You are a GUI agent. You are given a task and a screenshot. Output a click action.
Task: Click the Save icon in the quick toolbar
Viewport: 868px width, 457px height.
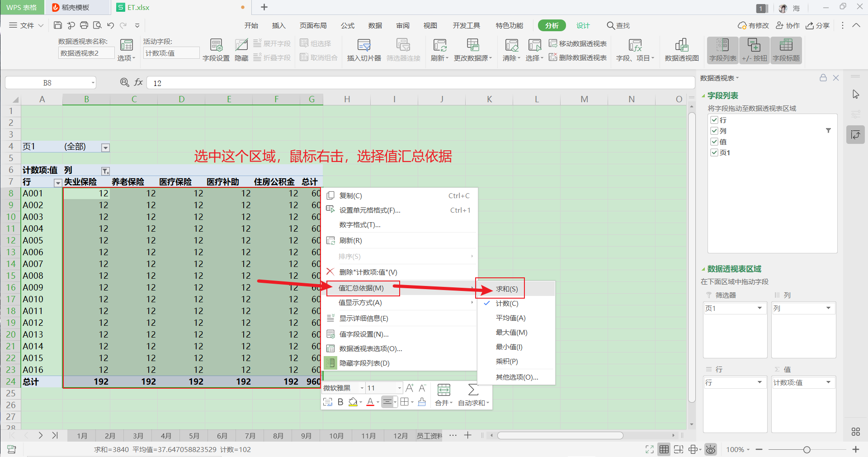(57, 25)
